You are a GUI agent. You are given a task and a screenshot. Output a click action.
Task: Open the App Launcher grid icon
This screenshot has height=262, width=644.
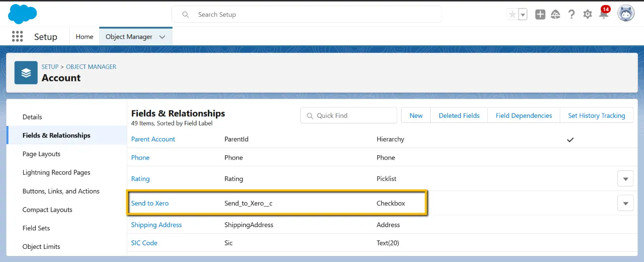point(18,36)
